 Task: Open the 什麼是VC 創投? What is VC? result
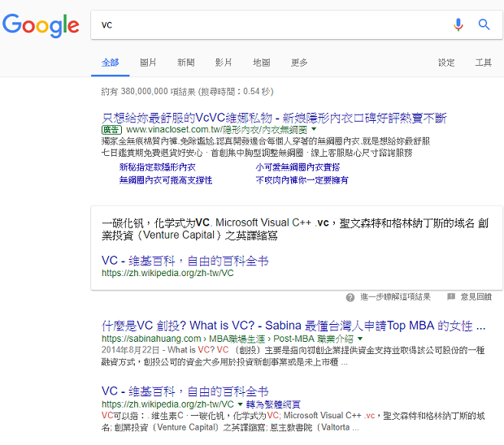pos(293,326)
